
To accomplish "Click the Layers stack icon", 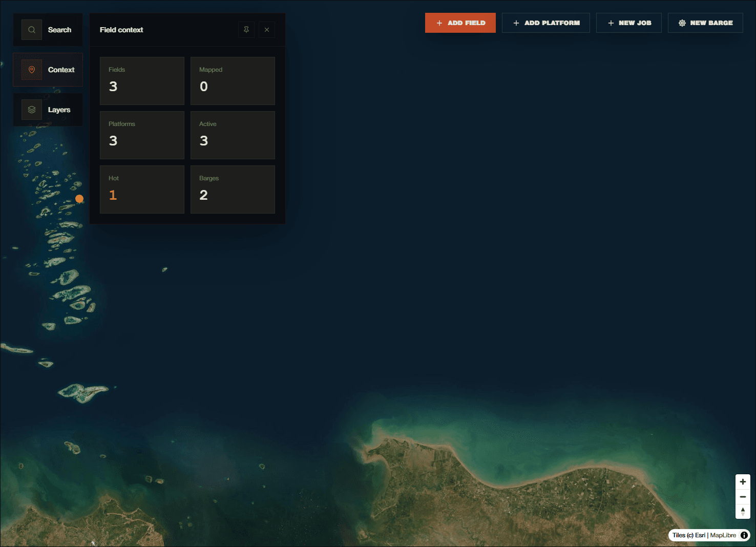I will [x=31, y=110].
